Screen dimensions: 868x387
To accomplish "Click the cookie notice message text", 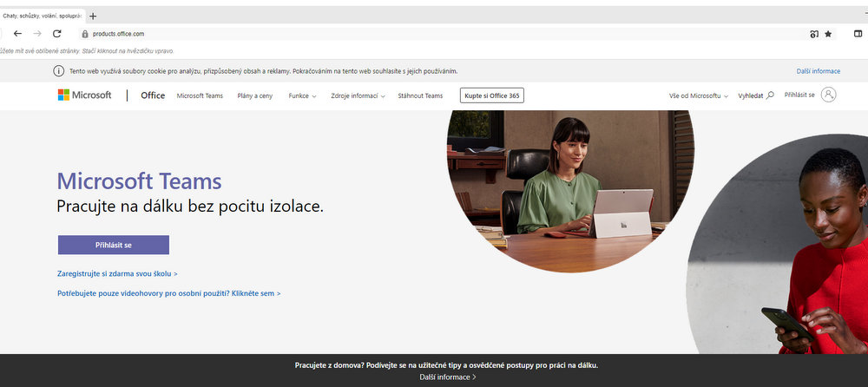I will (x=264, y=71).
